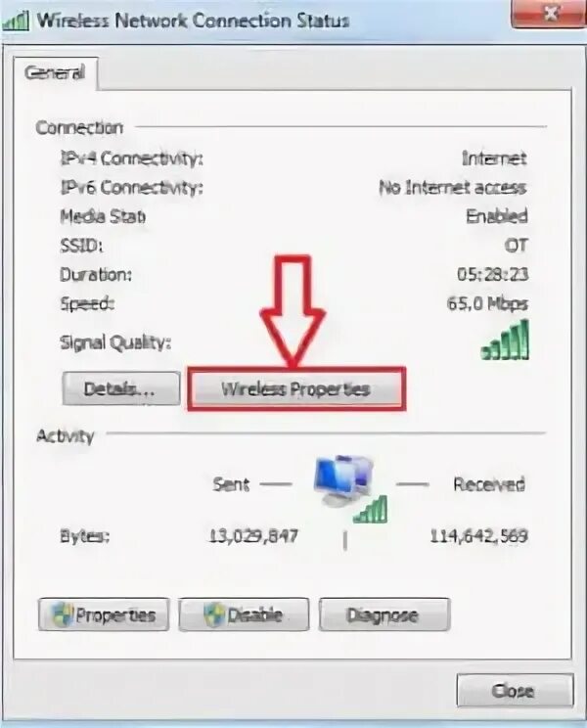Click the shield icon on Properties button
Image resolution: width=587 pixels, height=728 pixels.
tap(63, 615)
